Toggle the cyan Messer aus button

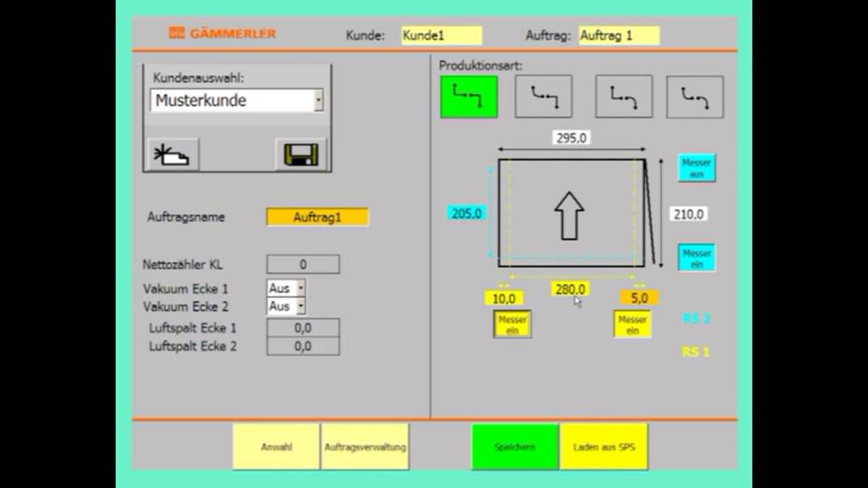coord(697,168)
